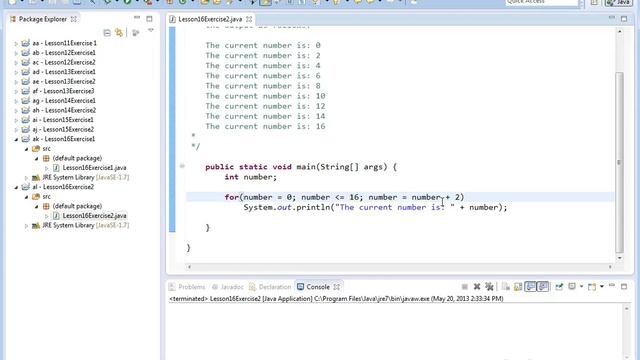640x360 pixels.
Task: Switch to the Problems tab
Action: click(x=187, y=287)
